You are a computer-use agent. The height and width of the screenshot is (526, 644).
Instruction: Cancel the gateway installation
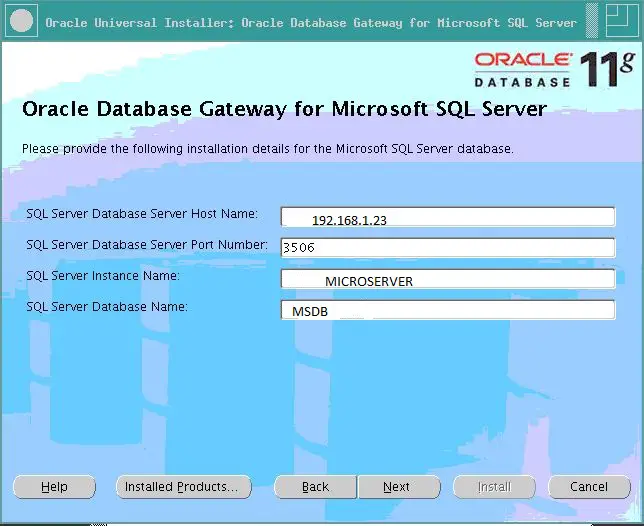[x=589, y=487]
